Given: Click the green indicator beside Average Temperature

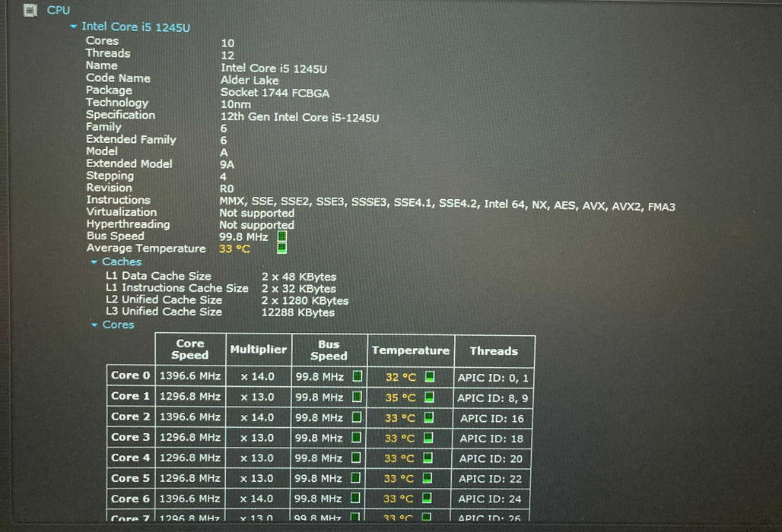Looking at the screenshot, I should pyautogui.click(x=281, y=248).
